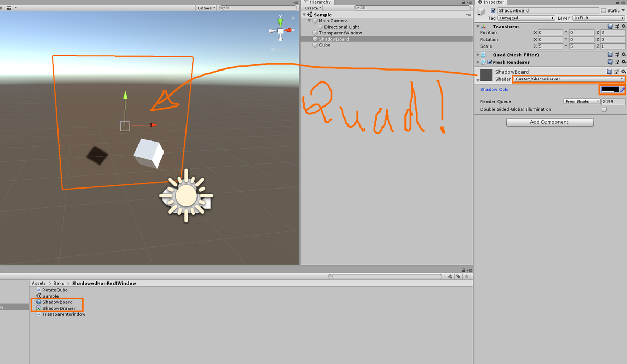Click the Project favorites star icon
This screenshot has height=364, width=627.
click(x=467, y=276)
